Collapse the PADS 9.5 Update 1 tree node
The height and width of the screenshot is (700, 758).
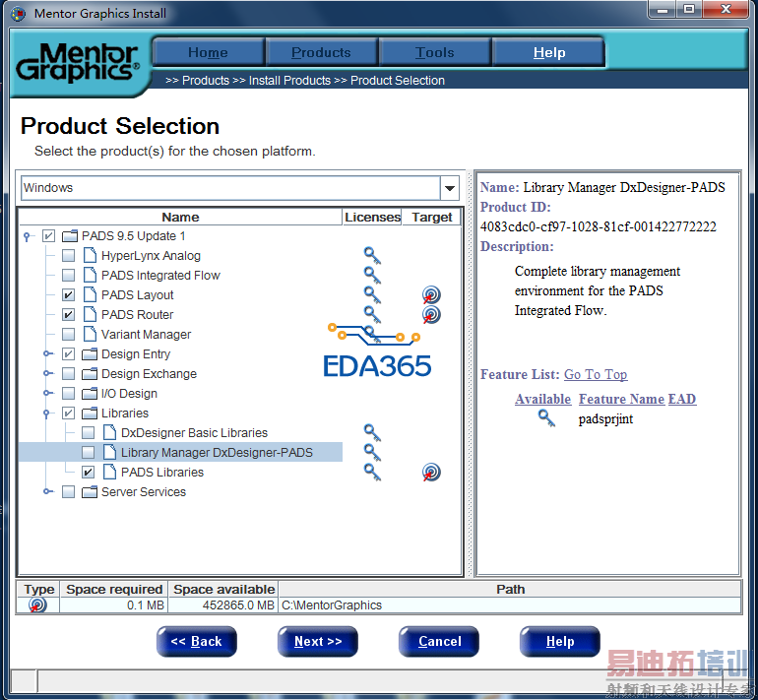click(28, 236)
